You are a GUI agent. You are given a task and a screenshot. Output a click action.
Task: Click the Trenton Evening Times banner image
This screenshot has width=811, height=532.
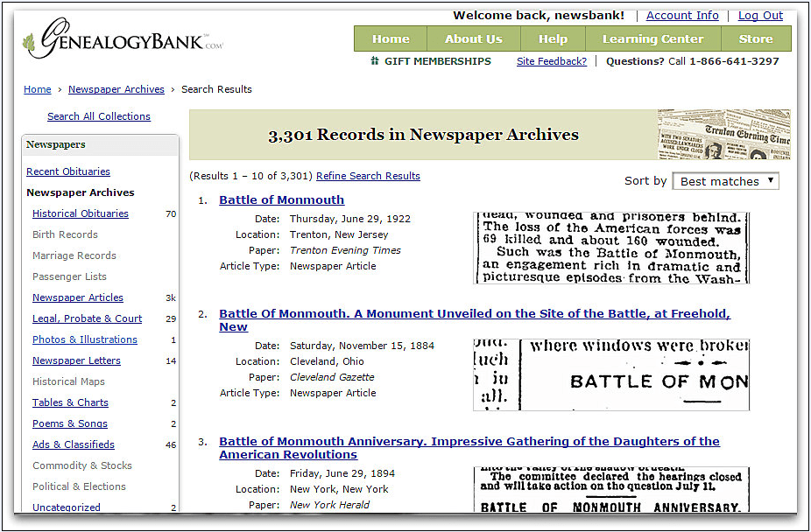coord(724,134)
